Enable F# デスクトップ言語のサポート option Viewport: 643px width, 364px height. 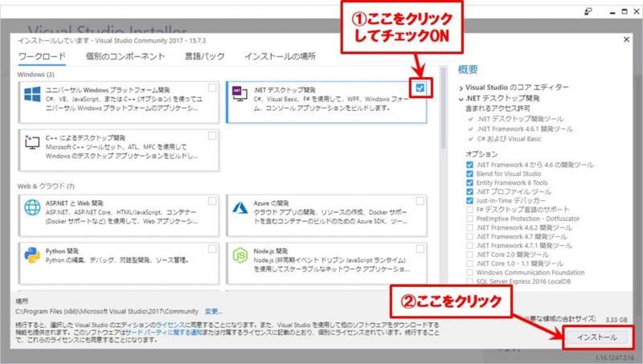click(469, 210)
